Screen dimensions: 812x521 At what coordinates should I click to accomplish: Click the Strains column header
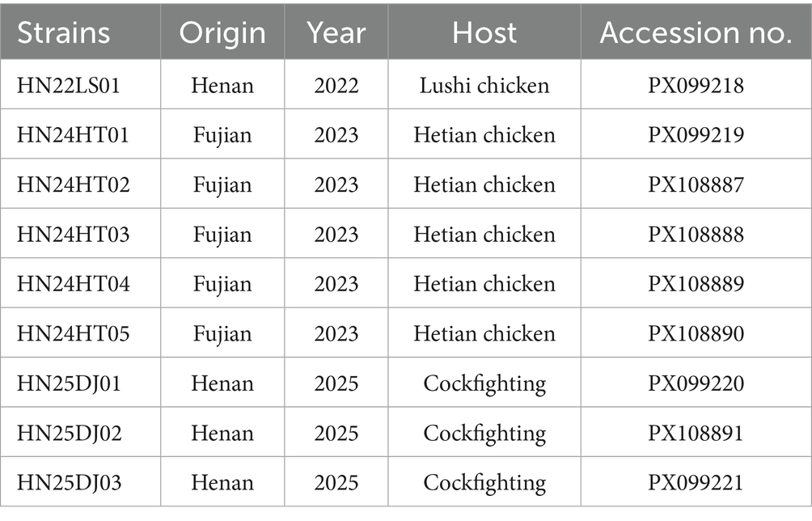click(64, 32)
